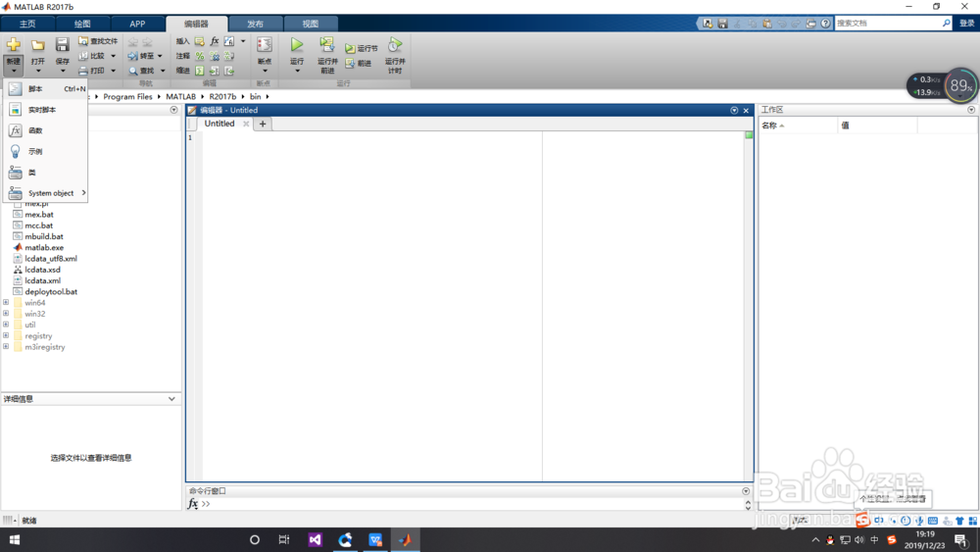Open Visual Studio from taskbar

pos(315,539)
